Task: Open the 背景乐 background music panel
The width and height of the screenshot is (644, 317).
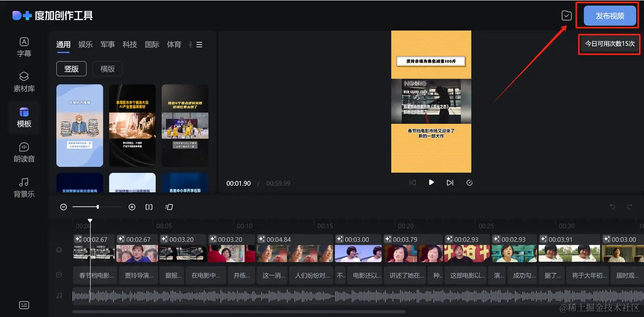Action: [24, 187]
